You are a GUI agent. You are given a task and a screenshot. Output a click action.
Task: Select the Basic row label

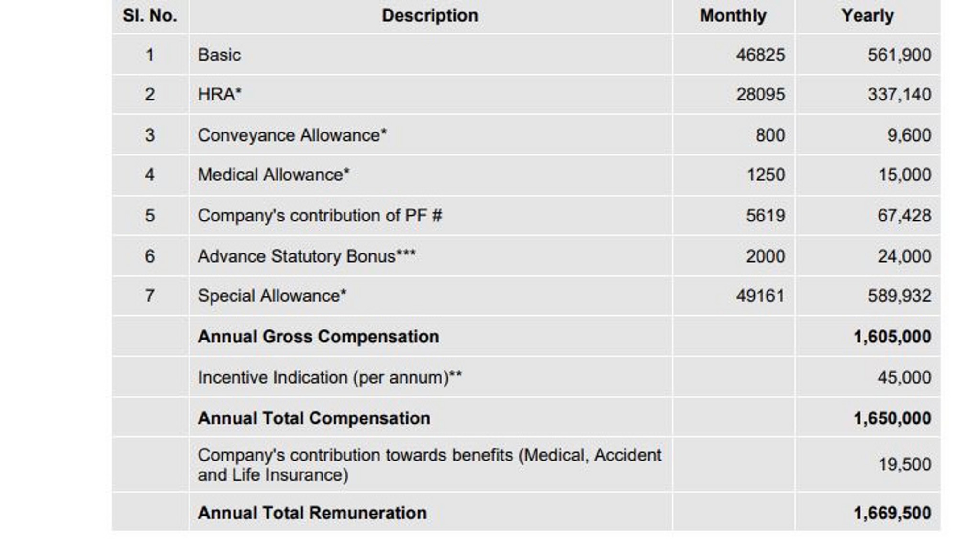[x=219, y=55]
